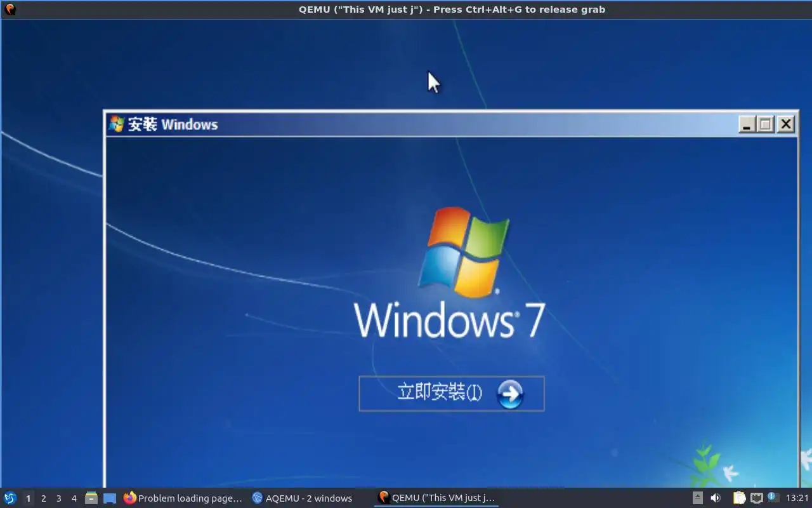
Task: Switch to virtual desktop 1
Action: tap(28, 498)
